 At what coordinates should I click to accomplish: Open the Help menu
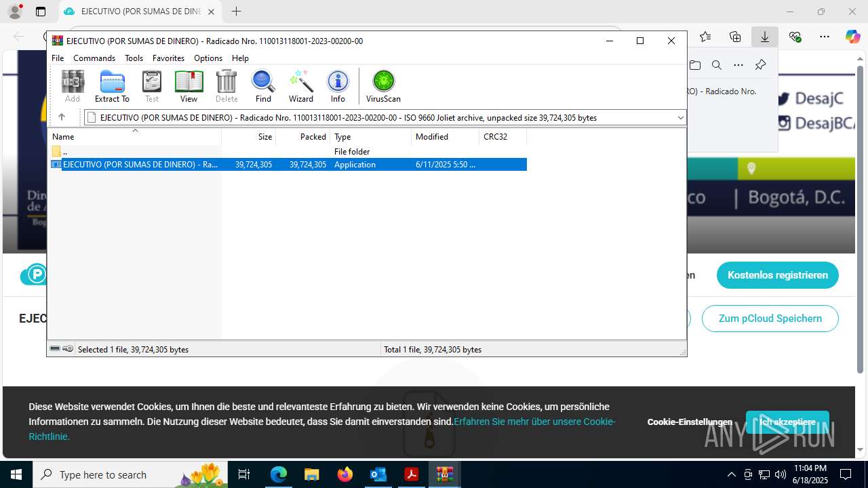[240, 58]
